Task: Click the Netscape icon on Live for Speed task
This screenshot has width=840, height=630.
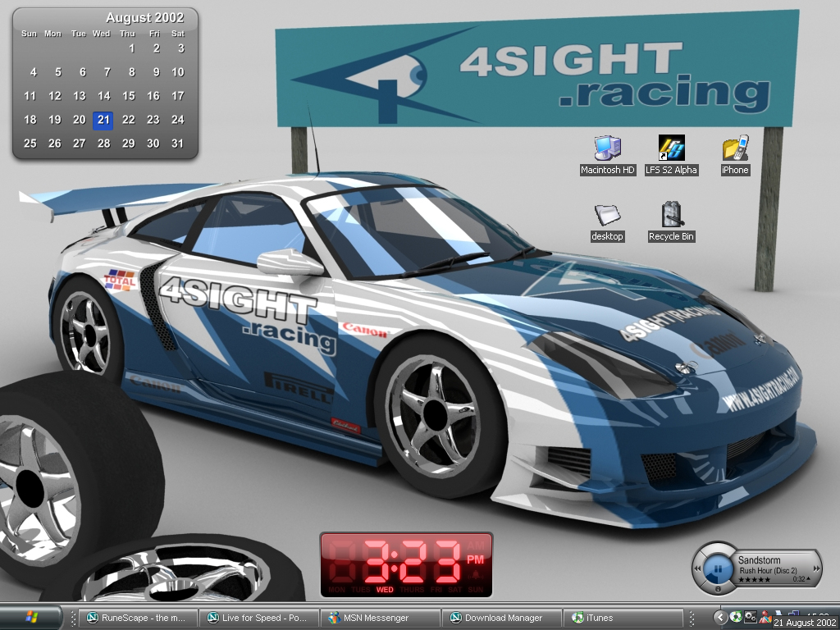Action: [x=212, y=618]
